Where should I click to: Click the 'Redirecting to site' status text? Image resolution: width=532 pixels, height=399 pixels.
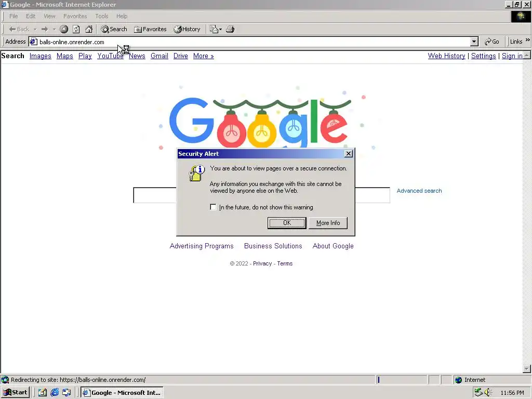78,380
